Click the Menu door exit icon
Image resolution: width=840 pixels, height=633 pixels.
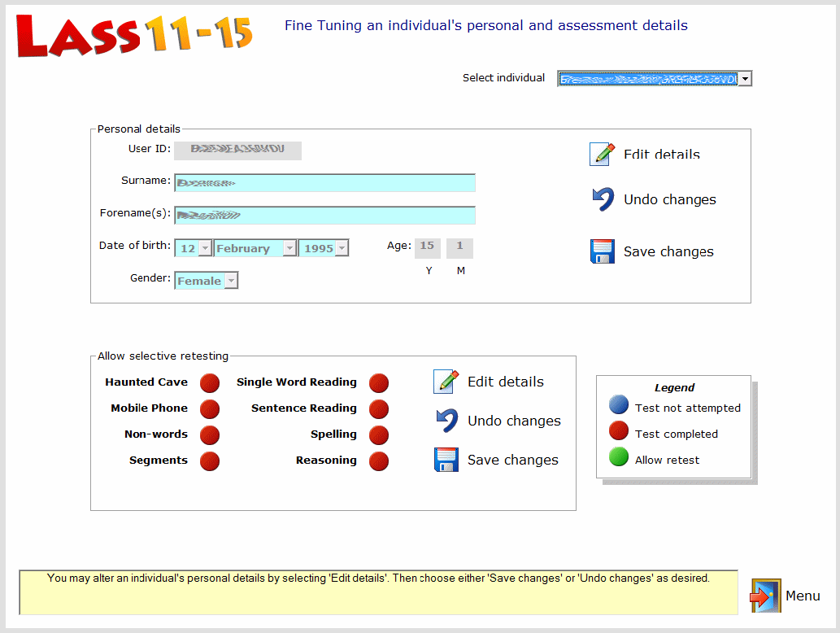[765, 596]
